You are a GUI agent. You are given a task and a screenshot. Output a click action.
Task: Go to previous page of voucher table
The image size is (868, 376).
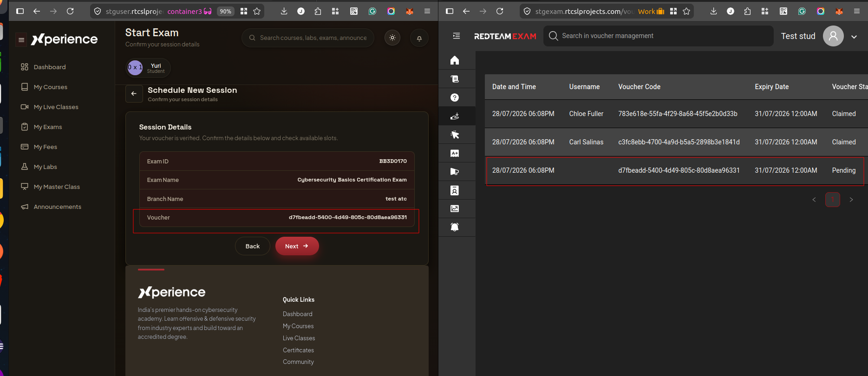click(x=814, y=200)
